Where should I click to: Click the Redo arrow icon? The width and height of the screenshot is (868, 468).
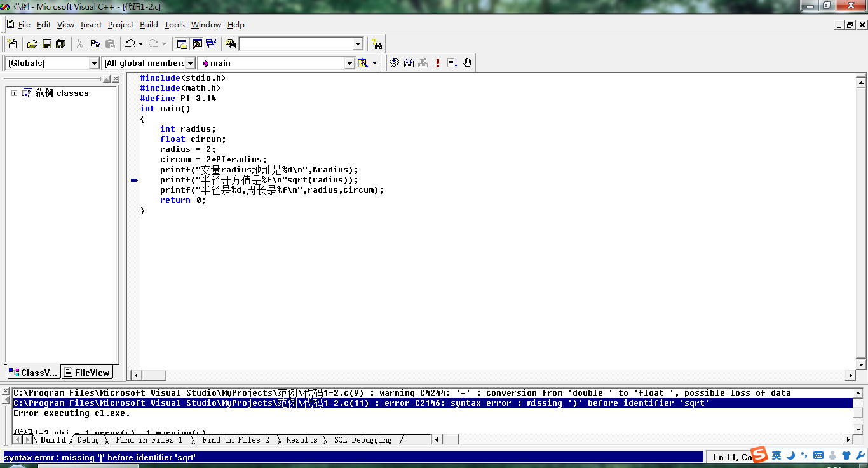(x=153, y=44)
